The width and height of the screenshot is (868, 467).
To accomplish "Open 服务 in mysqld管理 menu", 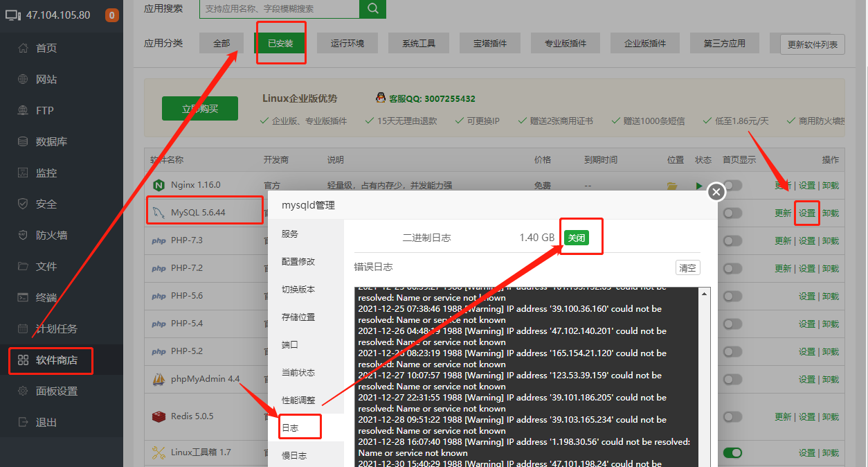I will pos(306,234).
